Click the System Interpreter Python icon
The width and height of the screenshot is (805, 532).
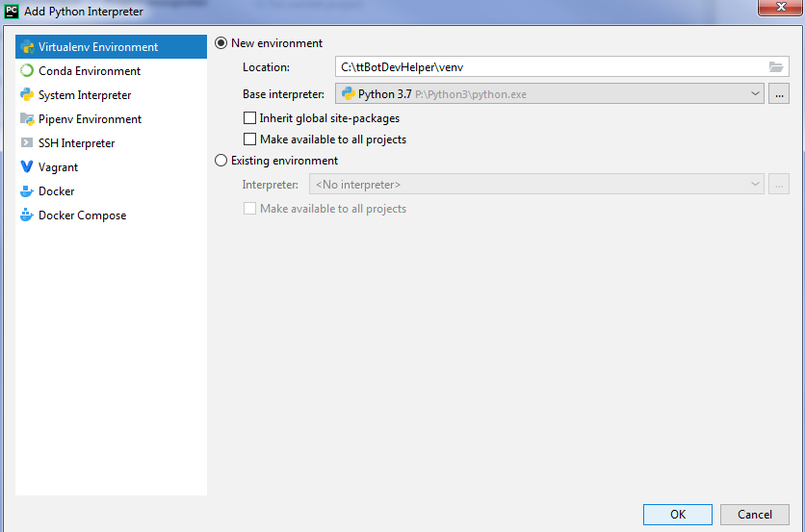click(x=27, y=95)
